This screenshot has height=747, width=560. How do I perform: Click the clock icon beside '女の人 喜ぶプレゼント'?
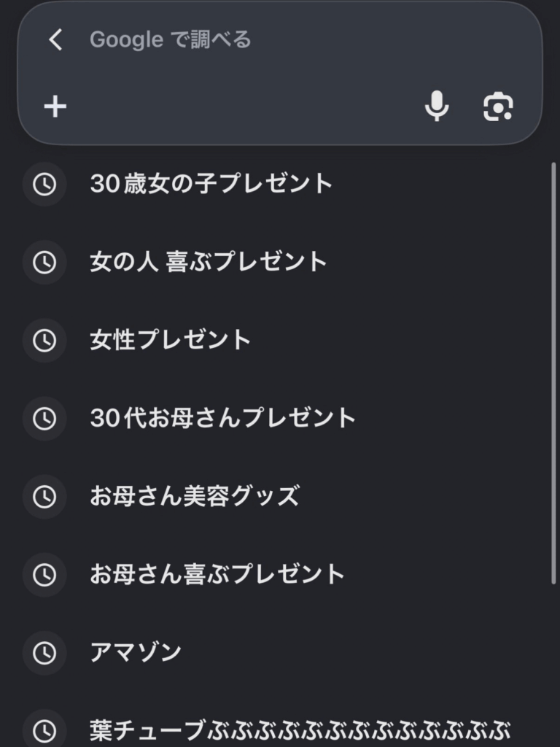click(44, 263)
